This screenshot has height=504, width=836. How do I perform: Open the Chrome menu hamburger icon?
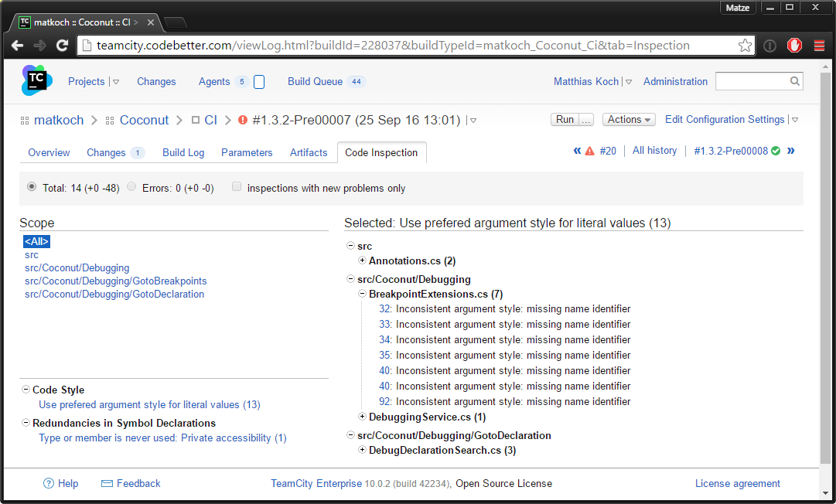(820, 46)
